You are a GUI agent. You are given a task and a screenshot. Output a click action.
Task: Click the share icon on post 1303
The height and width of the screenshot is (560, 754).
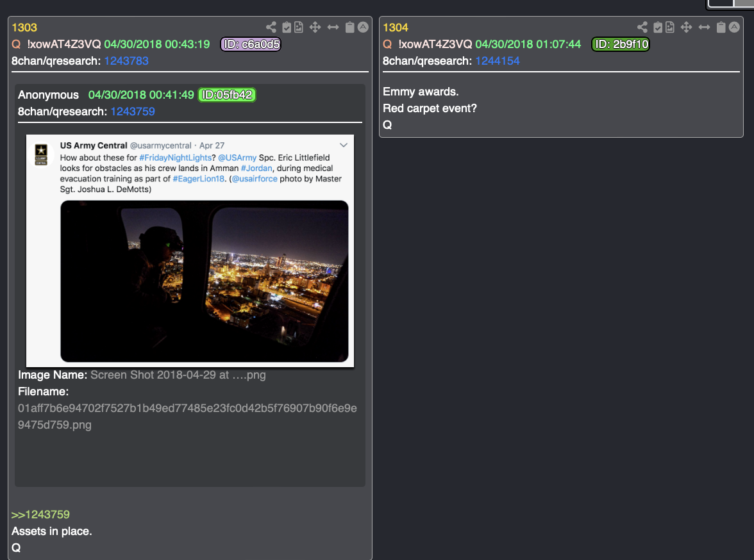coord(271,28)
